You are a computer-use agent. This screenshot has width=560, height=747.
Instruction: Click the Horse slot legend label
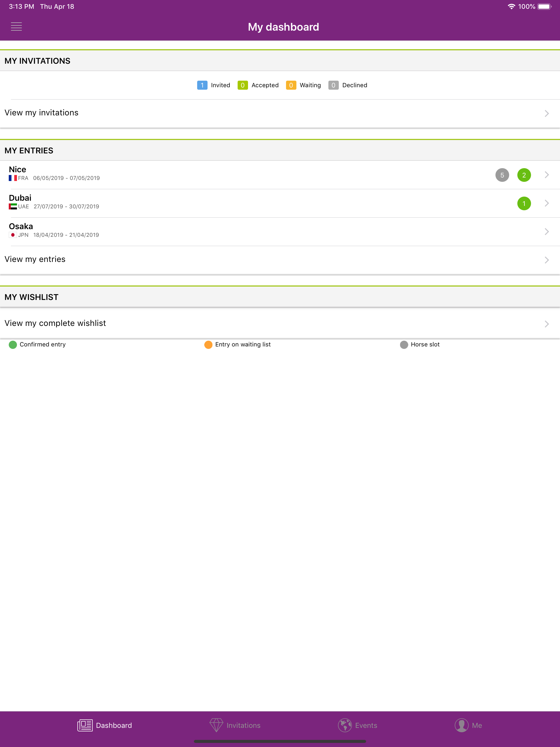(425, 345)
